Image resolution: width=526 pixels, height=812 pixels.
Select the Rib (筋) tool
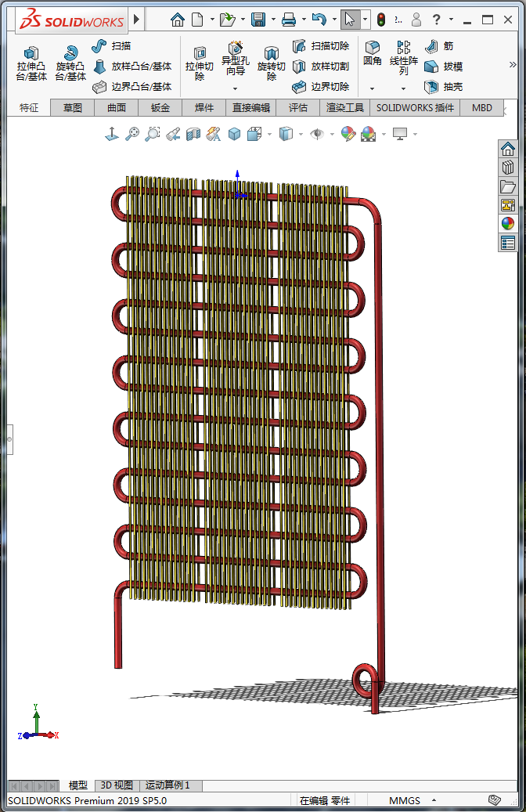coord(439,46)
